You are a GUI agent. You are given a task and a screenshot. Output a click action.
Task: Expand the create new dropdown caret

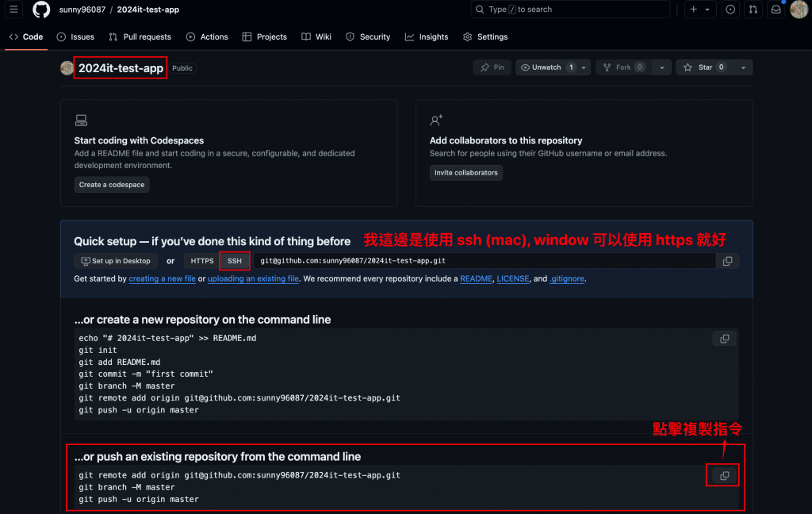(x=707, y=10)
